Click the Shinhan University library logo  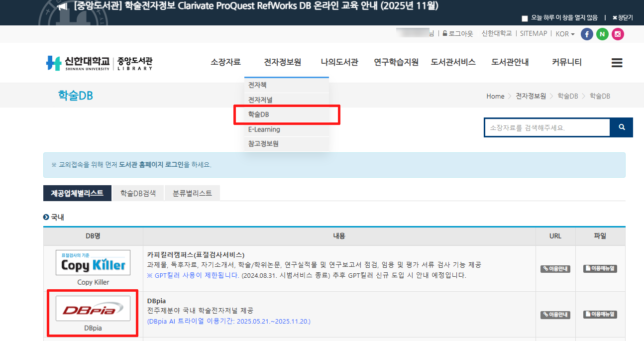tap(99, 63)
